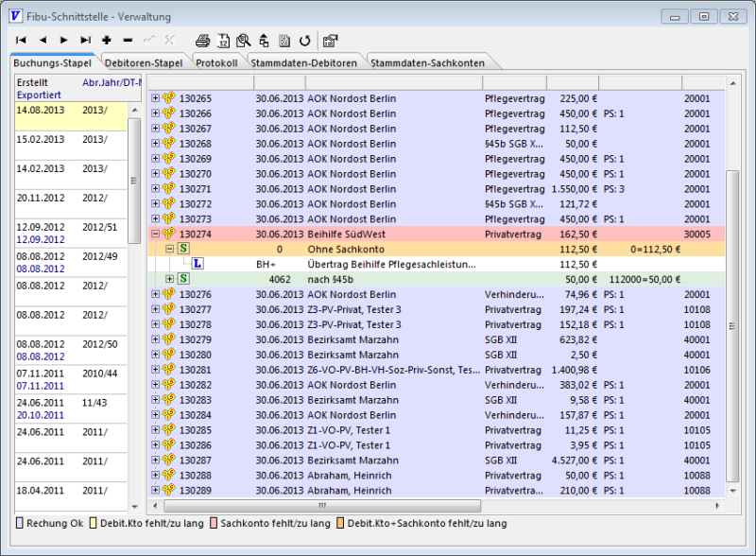Open the properties icon at toolbar end

(x=330, y=41)
